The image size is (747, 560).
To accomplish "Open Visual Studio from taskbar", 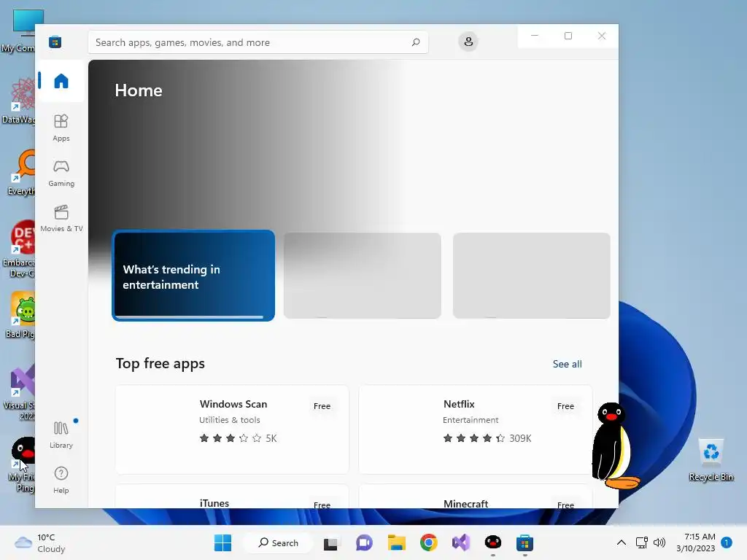I will click(x=461, y=542).
